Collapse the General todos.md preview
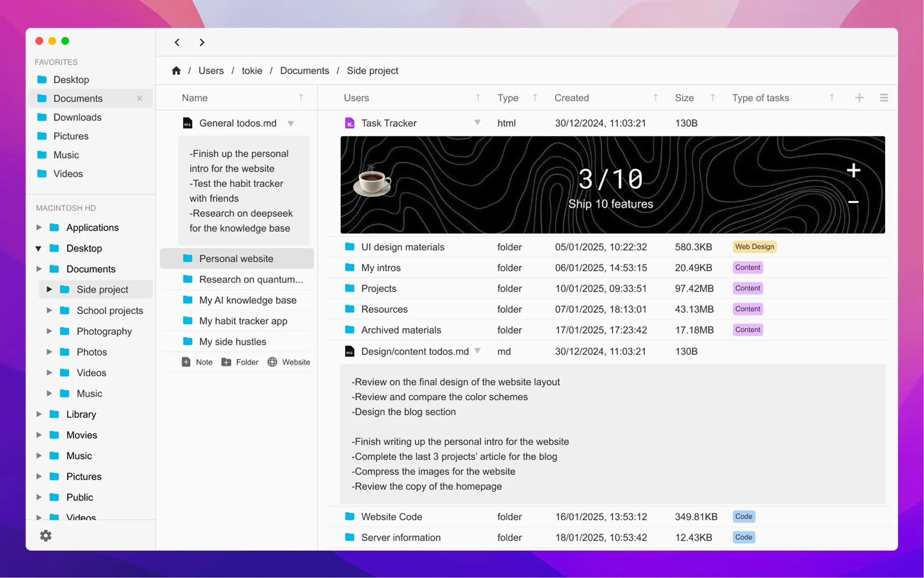This screenshot has height=578, width=924. (x=291, y=123)
